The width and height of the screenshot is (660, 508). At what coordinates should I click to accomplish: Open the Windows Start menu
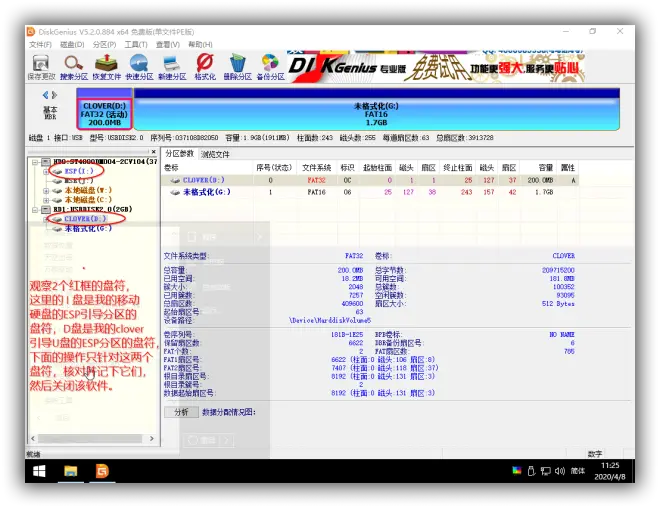39,471
